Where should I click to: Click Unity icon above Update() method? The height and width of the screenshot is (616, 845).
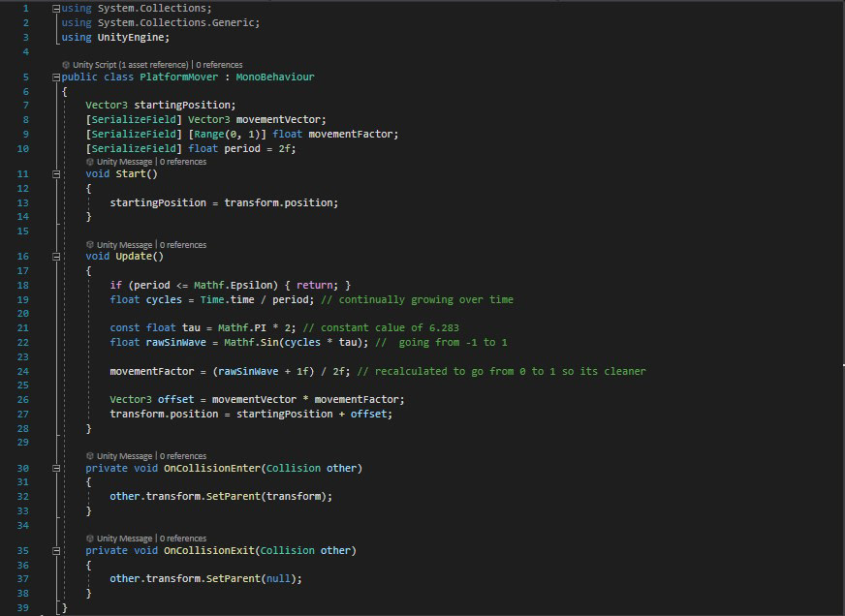tap(90, 244)
